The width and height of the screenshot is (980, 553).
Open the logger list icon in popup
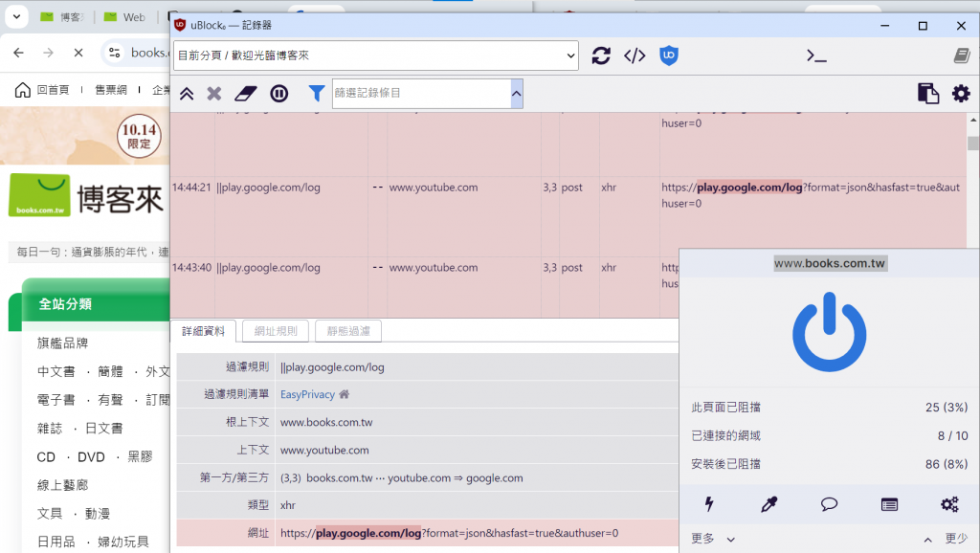[x=889, y=504]
